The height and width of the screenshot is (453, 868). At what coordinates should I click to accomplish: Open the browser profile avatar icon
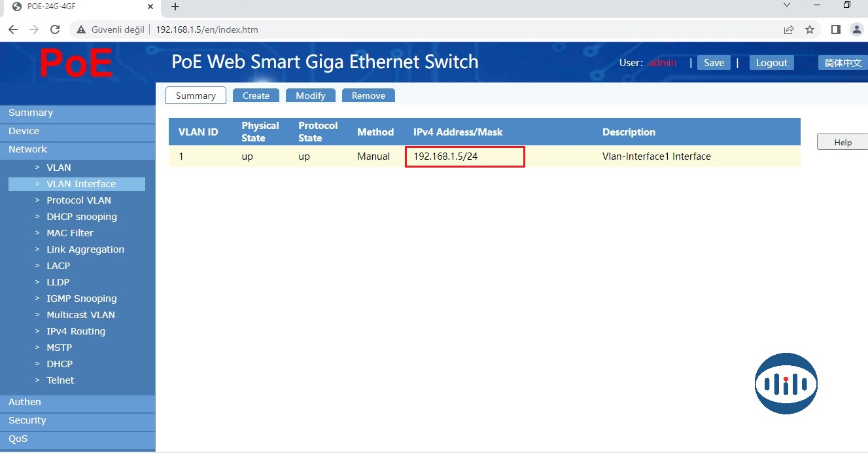pos(856,29)
